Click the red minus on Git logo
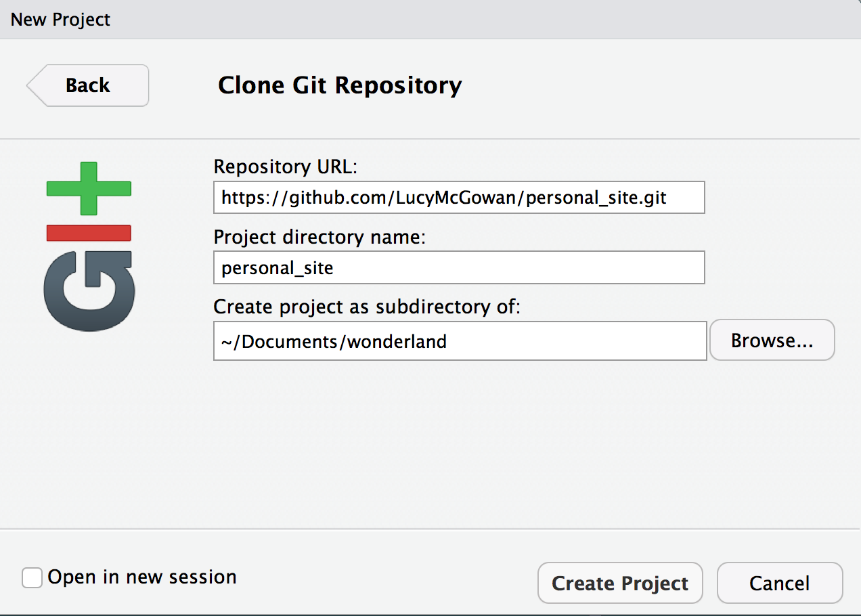This screenshot has height=616, width=861. pyautogui.click(x=89, y=233)
